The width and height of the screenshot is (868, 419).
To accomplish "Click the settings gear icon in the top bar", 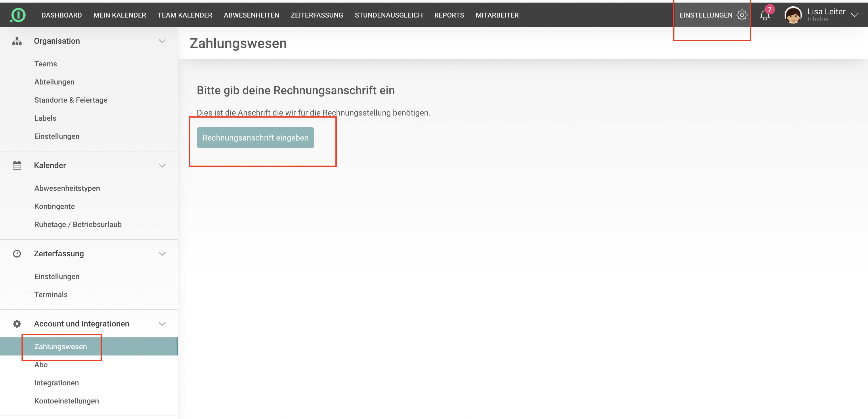I will pyautogui.click(x=742, y=15).
